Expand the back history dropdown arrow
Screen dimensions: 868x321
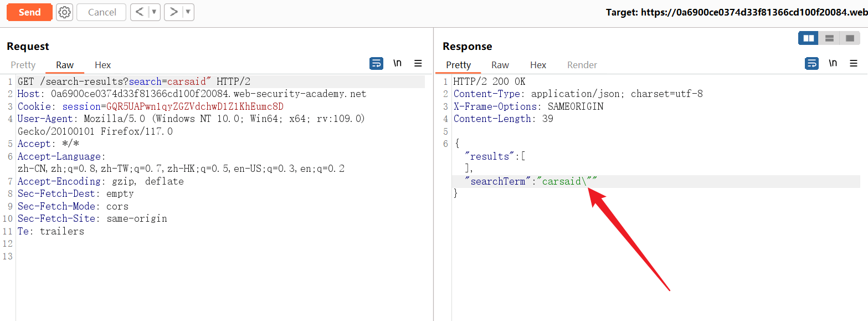(154, 12)
